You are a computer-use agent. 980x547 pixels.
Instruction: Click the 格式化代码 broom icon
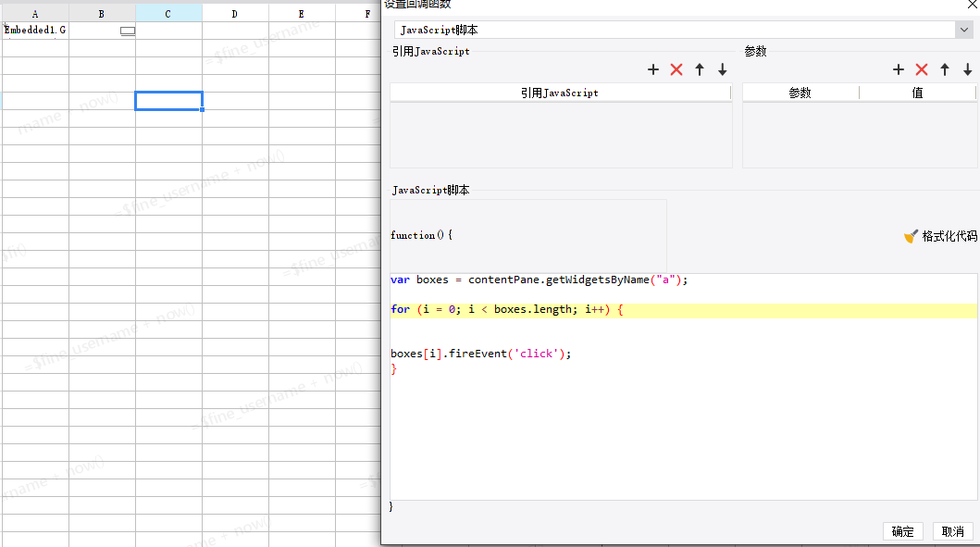click(x=911, y=236)
